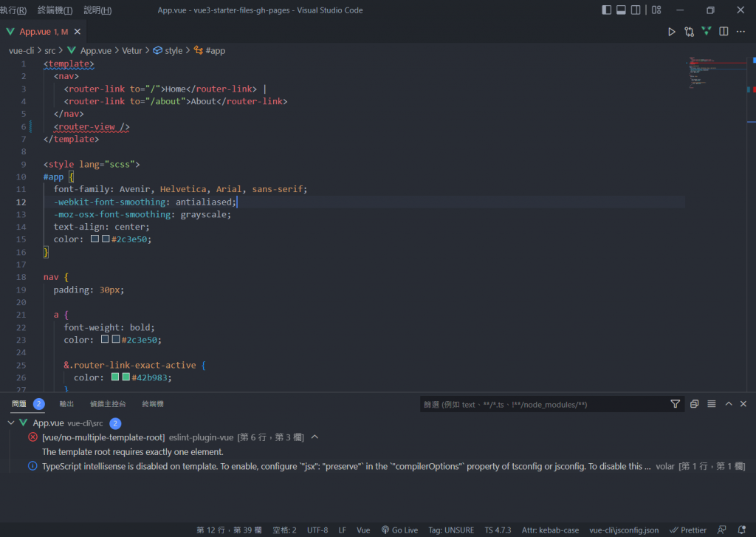Switch to the 輸出 panel tab
Image resolution: width=756 pixels, height=537 pixels.
(66, 404)
